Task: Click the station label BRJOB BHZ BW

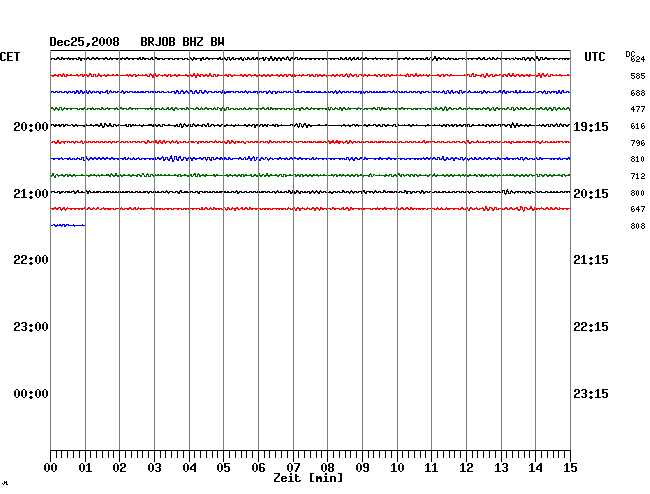Action: tap(182, 42)
